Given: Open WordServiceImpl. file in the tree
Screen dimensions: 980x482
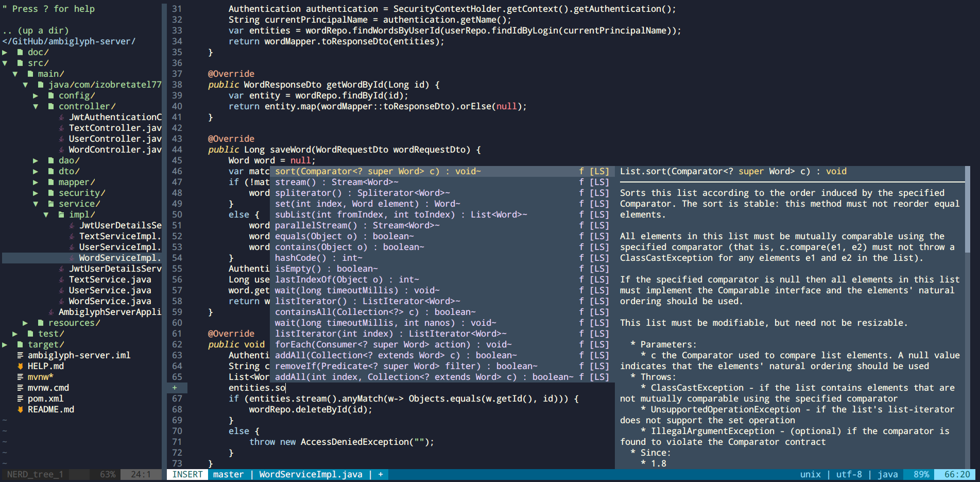Looking at the screenshot, I should [120, 258].
